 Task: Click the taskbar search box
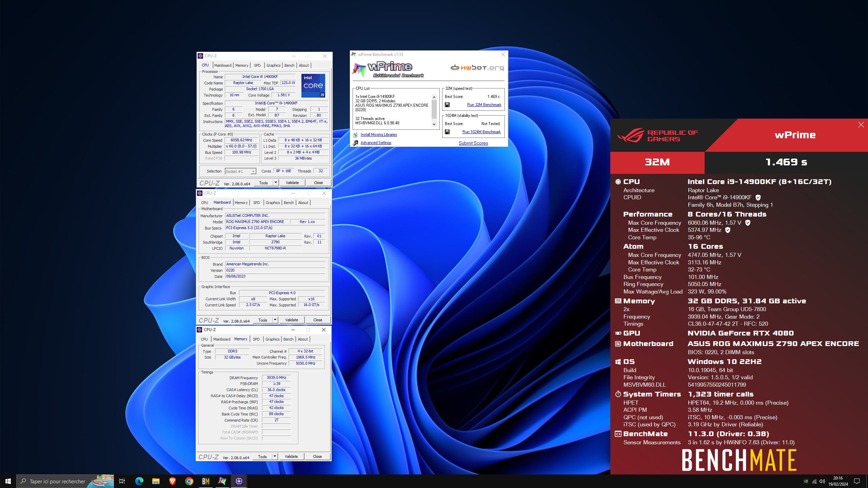click(65, 481)
